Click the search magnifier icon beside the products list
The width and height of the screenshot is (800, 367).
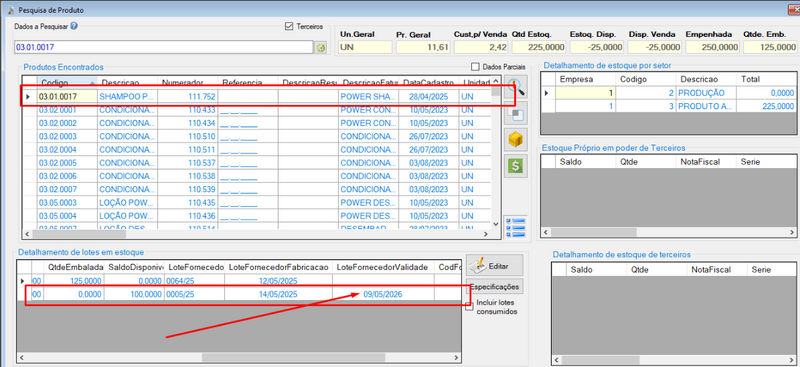coord(517,88)
